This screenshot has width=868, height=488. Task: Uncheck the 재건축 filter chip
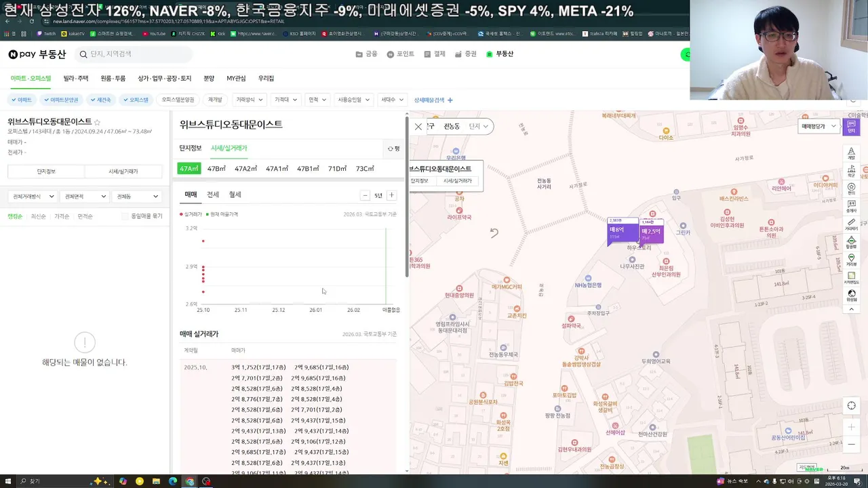point(100,100)
